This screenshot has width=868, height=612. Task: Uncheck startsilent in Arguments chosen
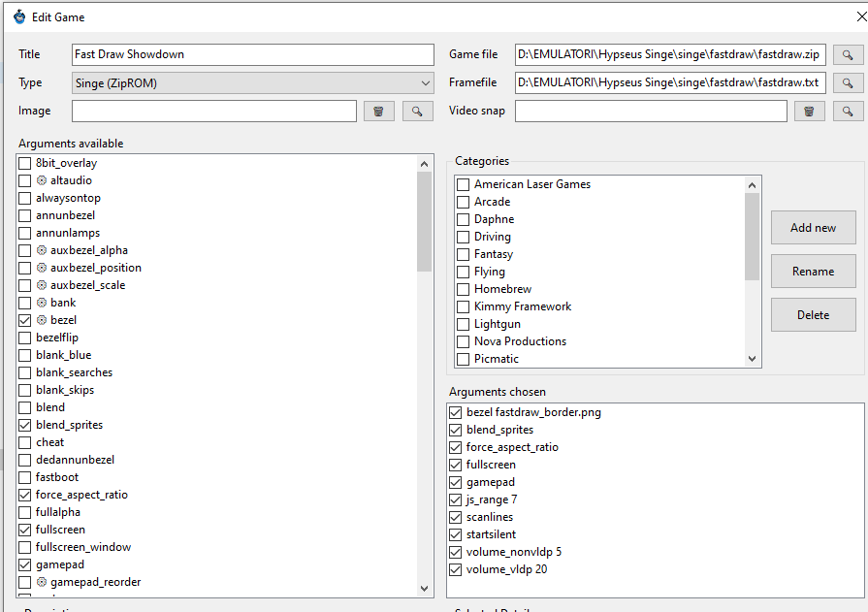(x=456, y=534)
